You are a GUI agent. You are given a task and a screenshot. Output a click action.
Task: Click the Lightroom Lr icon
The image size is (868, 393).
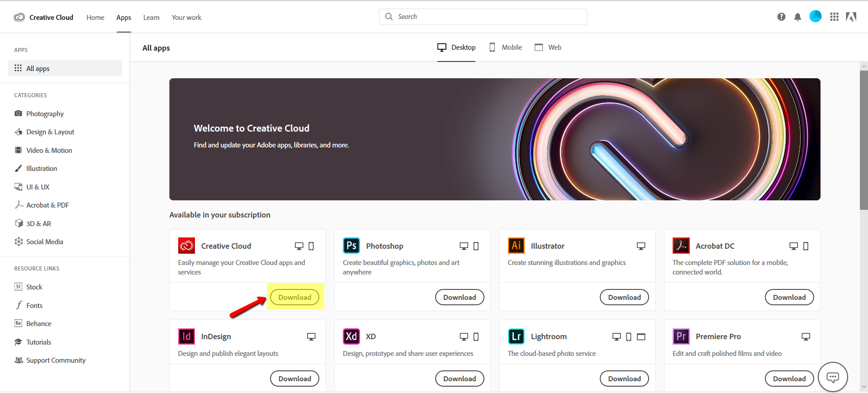[516, 336]
